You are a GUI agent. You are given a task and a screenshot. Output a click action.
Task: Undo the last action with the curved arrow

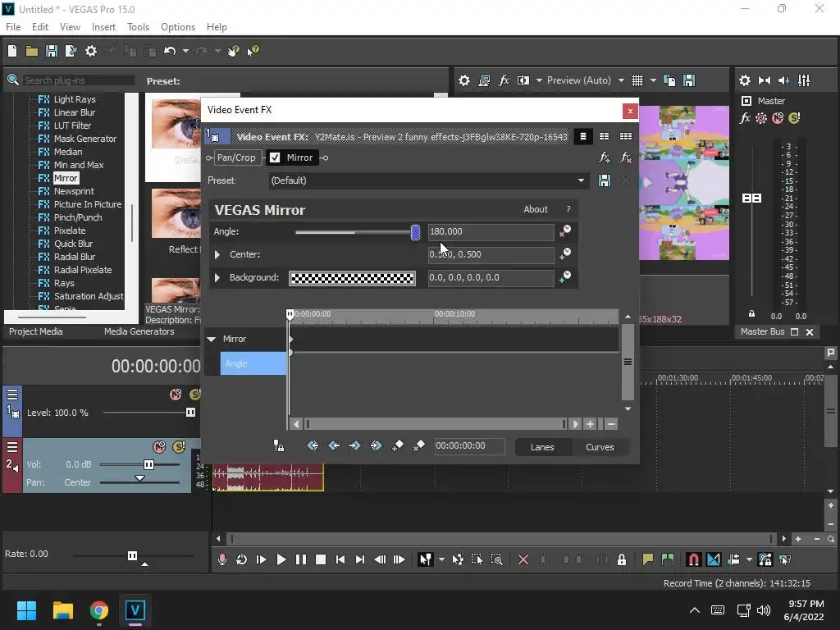(170, 51)
